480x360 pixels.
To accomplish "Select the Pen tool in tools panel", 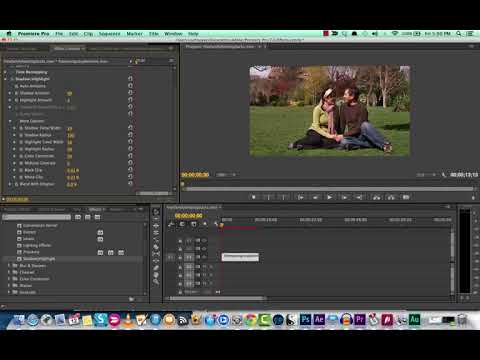I will [x=156, y=268].
